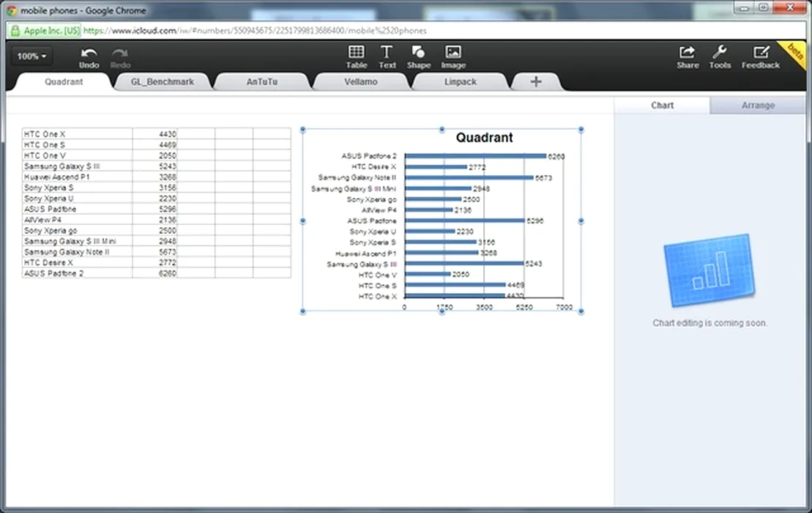Select Samsung Galaxy Note II table cell
Image resolution: width=812 pixels, height=513 pixels.
tap(77, 252)
